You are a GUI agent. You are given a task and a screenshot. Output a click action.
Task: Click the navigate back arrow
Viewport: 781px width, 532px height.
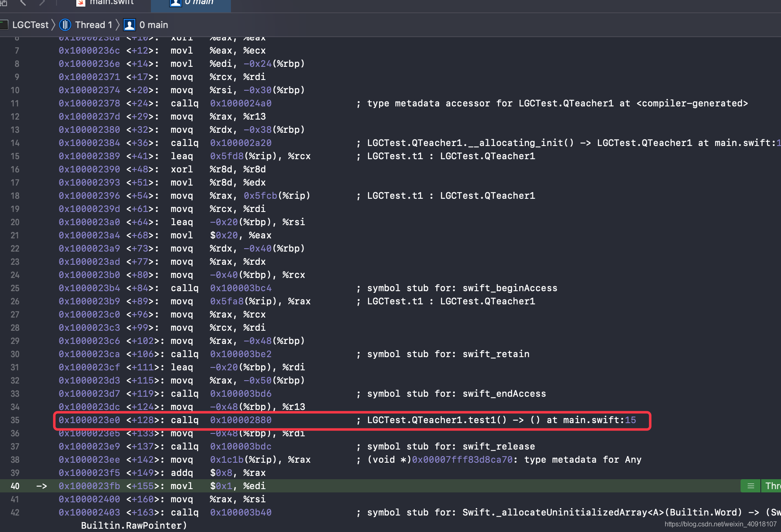[23, 2]
